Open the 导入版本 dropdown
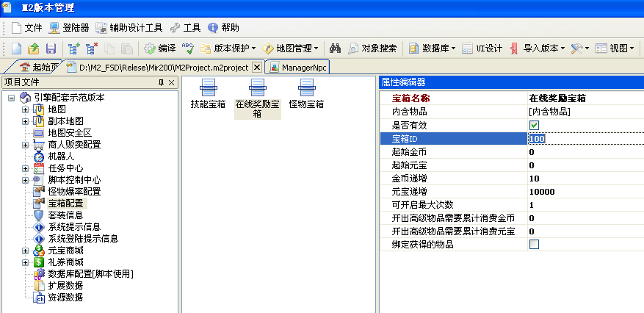Image resolution: width=644 pixels, height=313 pixels. pos(538,48)
